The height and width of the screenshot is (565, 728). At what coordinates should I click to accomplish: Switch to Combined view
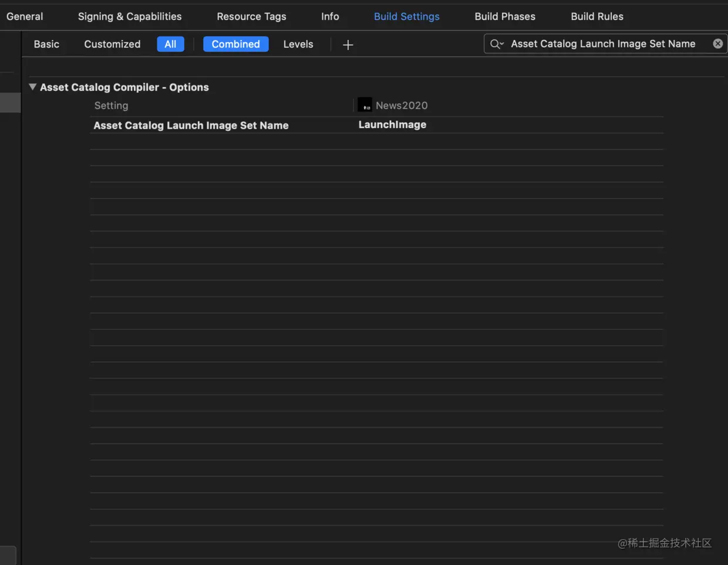tap(235, 44)
